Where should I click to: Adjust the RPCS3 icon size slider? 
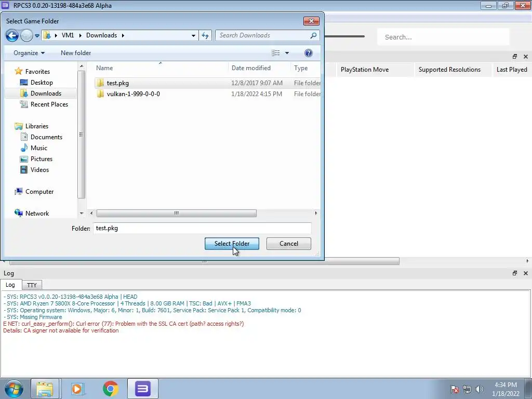pyautogui.click(x=344, y=36)
